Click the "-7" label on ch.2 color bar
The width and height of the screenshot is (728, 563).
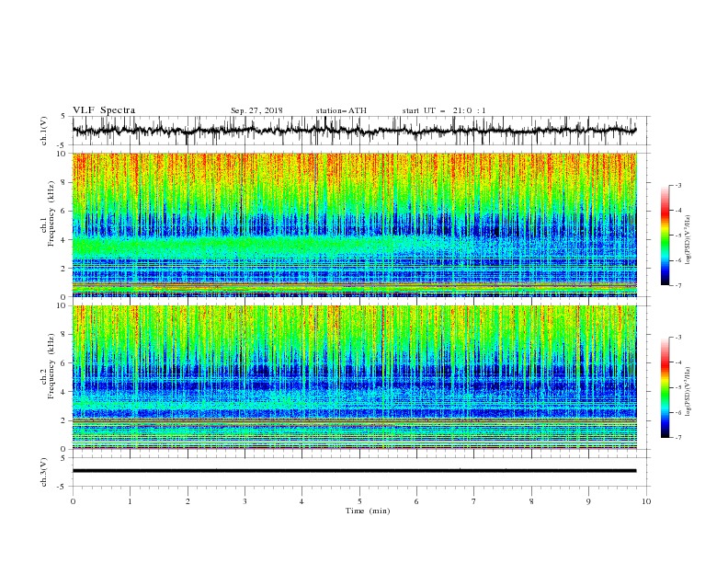pos(677,437)
